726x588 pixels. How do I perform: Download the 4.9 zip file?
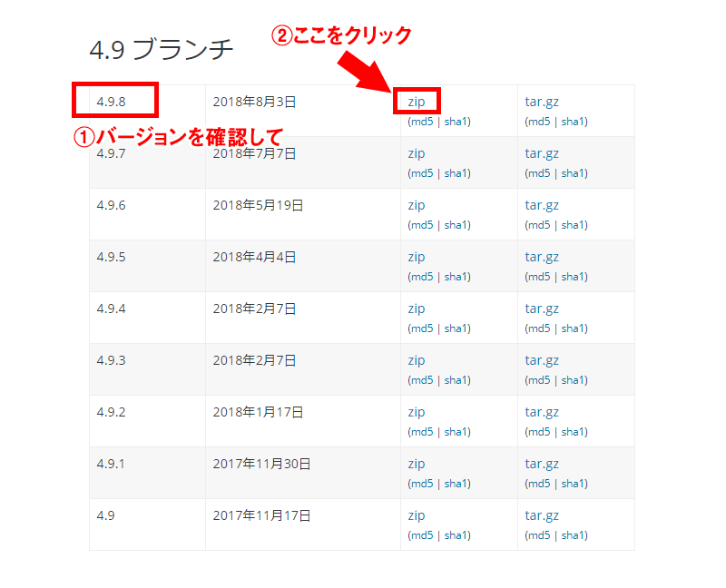[417, 515]
